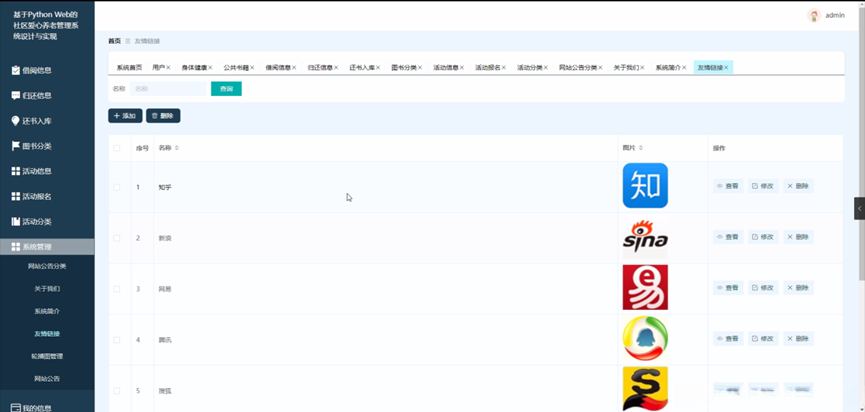This screenshot has height=412, width=865.
Task: Switch to the 身体健康 tab
Action: tap(197, 68)
